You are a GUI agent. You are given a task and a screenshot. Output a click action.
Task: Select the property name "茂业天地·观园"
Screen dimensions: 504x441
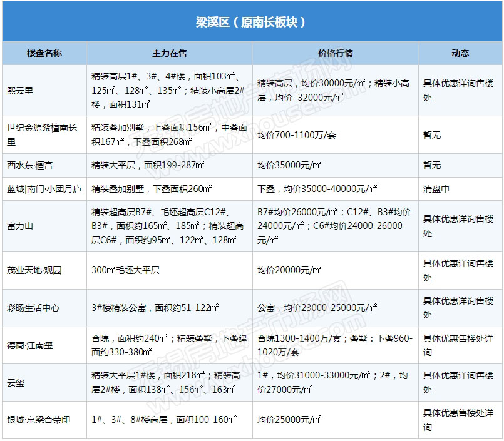(34, 270)
